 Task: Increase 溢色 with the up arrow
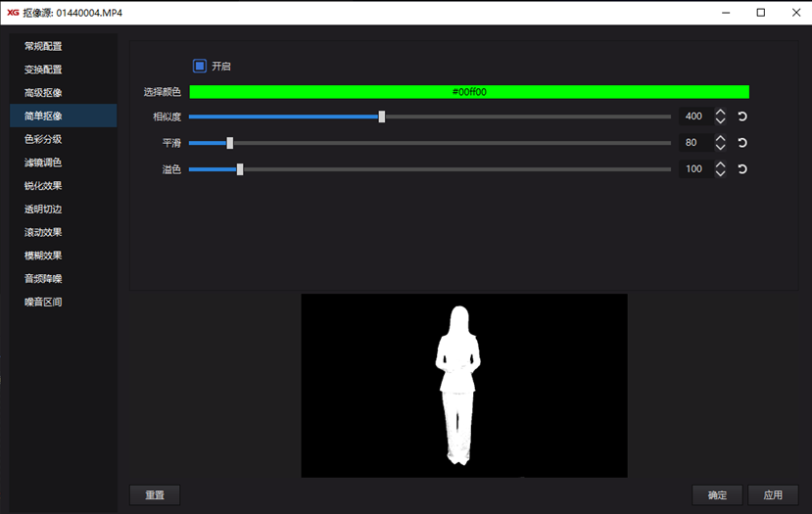(x=720, y=164)
